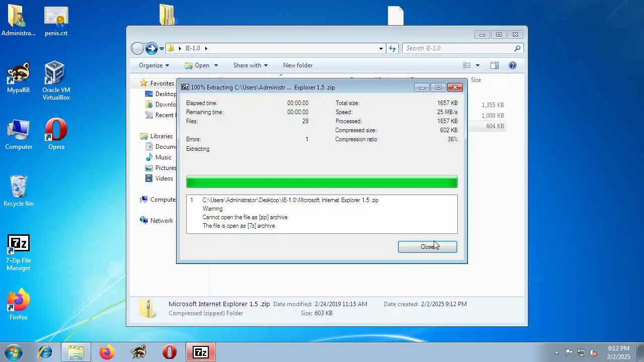This screenshot has height=362, width=644.
Task: Switch to 7-Zip in the taskbar
Action: click(201, 352)
